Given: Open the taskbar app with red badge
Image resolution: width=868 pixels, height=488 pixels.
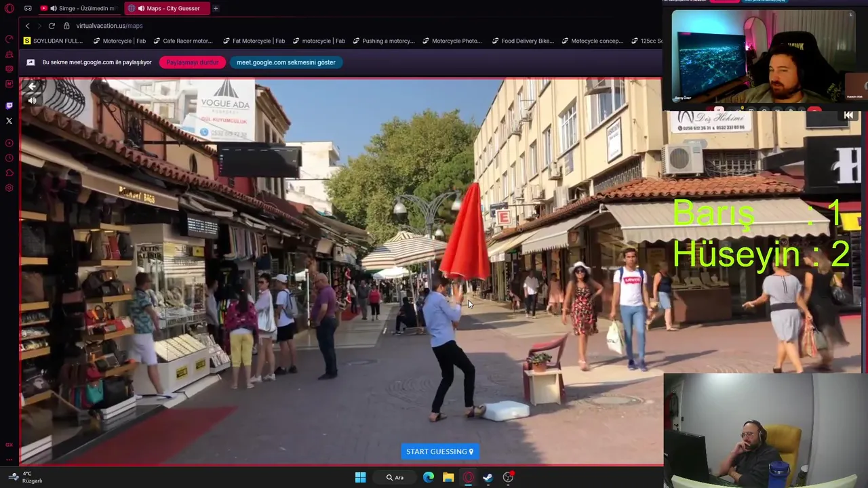Looking at the screenshot, I should [508, 477].
